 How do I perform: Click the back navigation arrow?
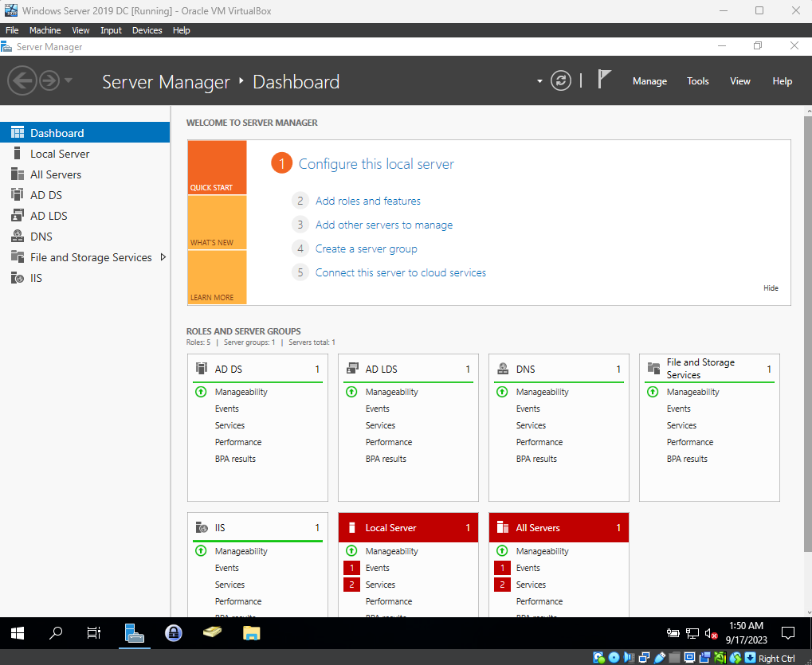pos(22,80)
